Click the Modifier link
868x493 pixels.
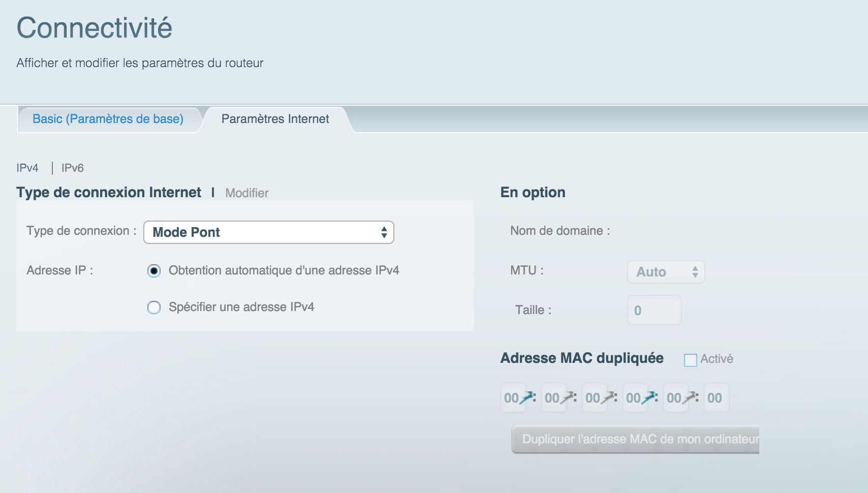click(247, 193)
